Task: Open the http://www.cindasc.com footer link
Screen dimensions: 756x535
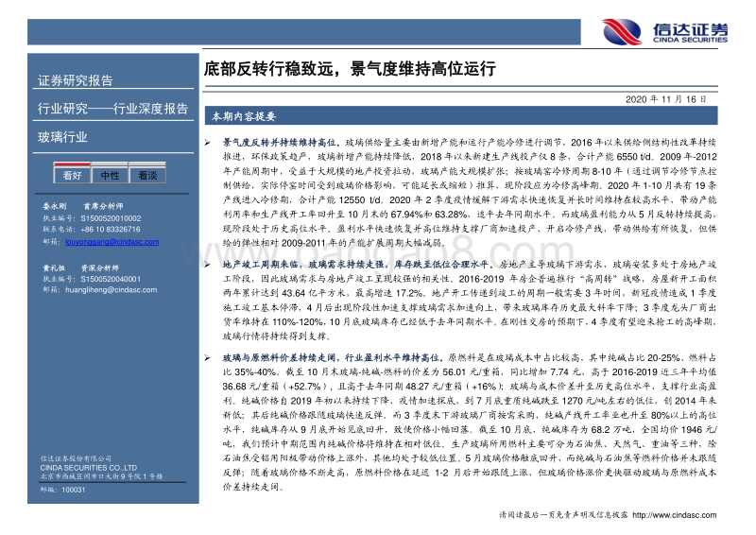Action: 674,515
